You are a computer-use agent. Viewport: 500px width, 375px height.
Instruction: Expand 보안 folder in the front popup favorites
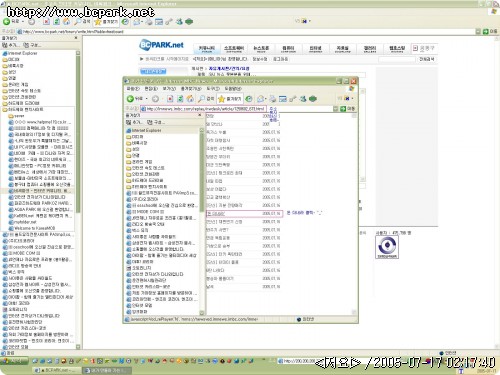tap(133, 149)
